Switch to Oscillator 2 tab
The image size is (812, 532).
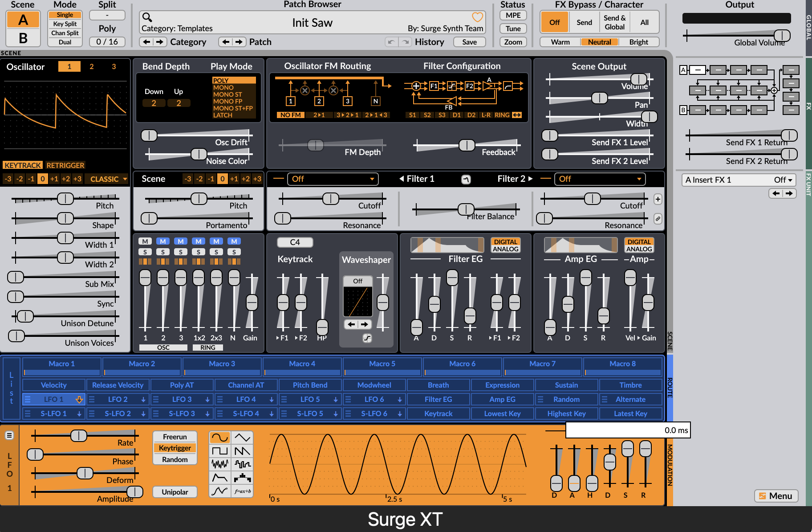91,66
